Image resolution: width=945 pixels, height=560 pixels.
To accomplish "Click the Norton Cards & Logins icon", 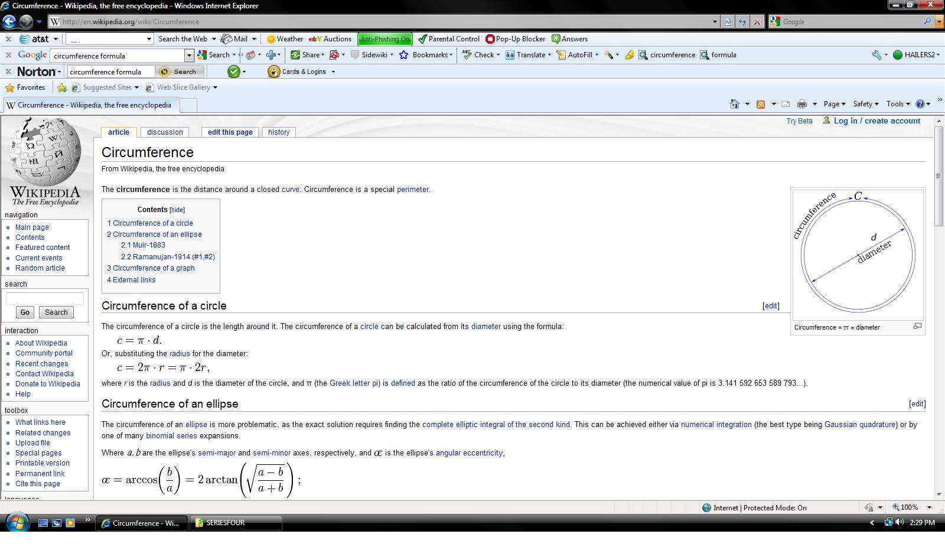I will 273,71.
